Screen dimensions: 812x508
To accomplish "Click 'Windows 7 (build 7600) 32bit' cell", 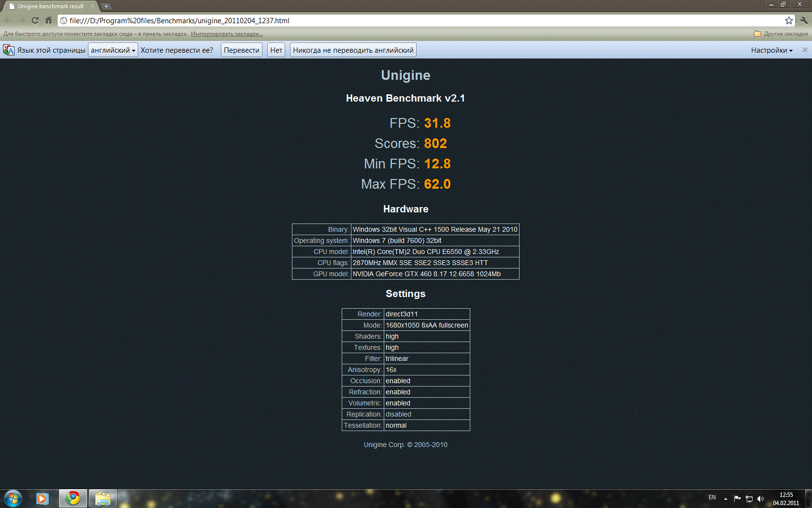I will [435, 240].
